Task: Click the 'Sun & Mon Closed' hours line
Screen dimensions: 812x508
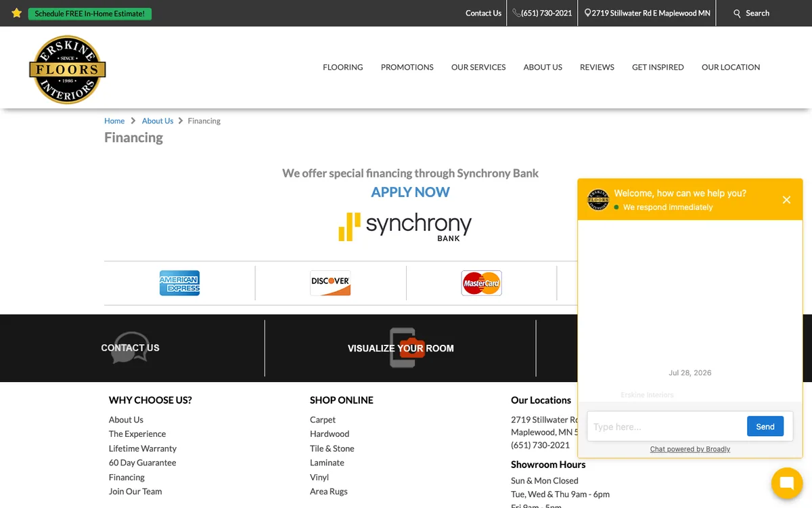Action: tap(545, 480)
